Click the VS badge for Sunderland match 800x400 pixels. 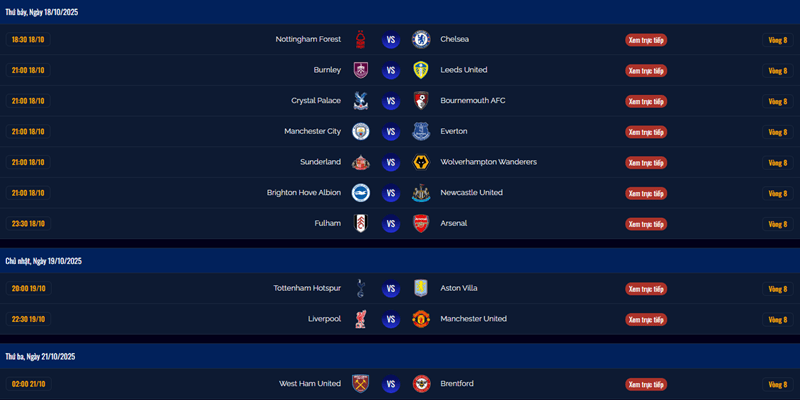coord(391,162)
